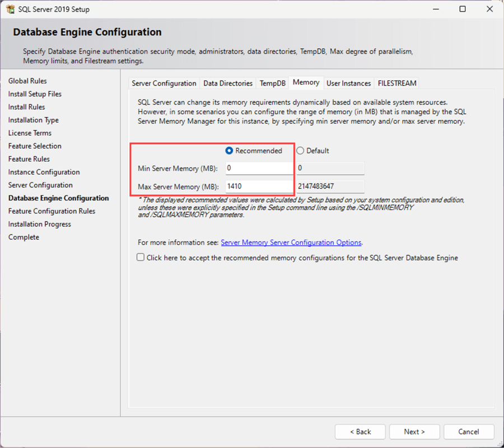
Task: Select Installation Progress step
Action: click(40, 224)
